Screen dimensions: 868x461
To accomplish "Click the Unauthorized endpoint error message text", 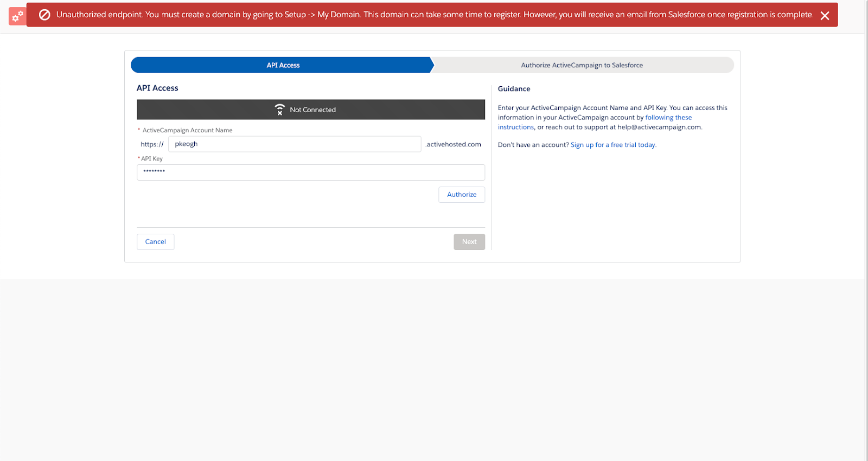I will (435, 15).
